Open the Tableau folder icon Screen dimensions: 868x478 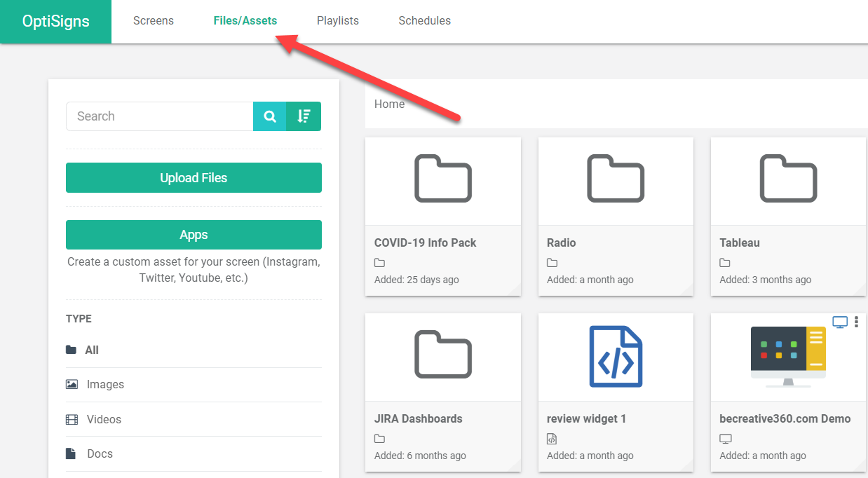(x=788, y=179)
